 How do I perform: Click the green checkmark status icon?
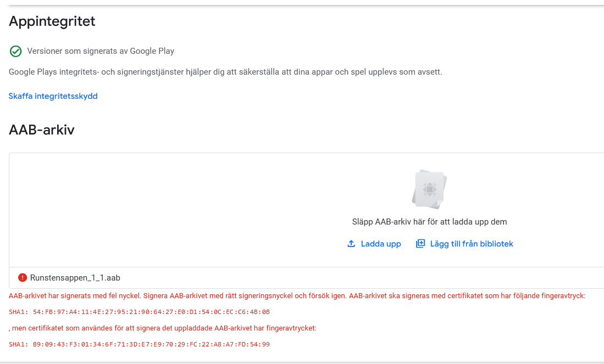[16, 52]
